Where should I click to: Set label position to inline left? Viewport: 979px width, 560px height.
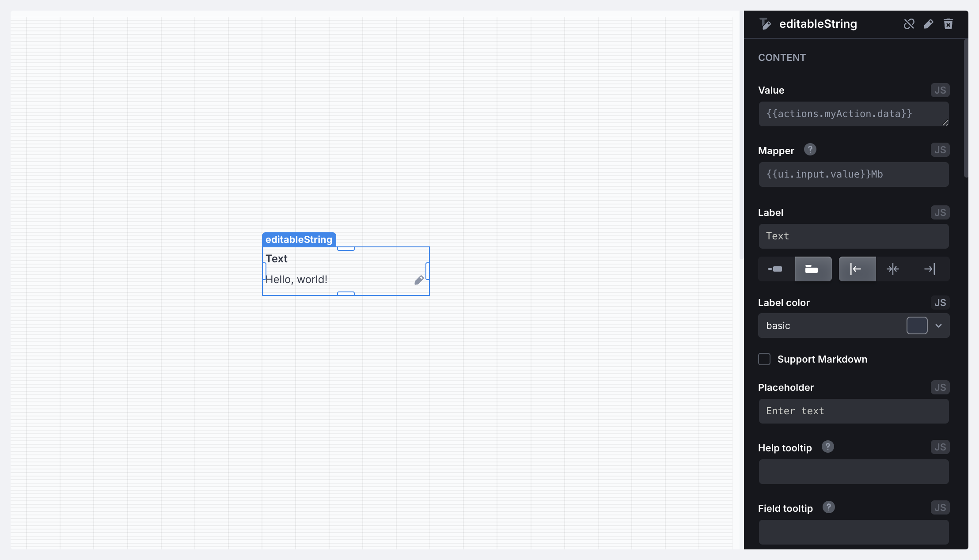(776, 269)
